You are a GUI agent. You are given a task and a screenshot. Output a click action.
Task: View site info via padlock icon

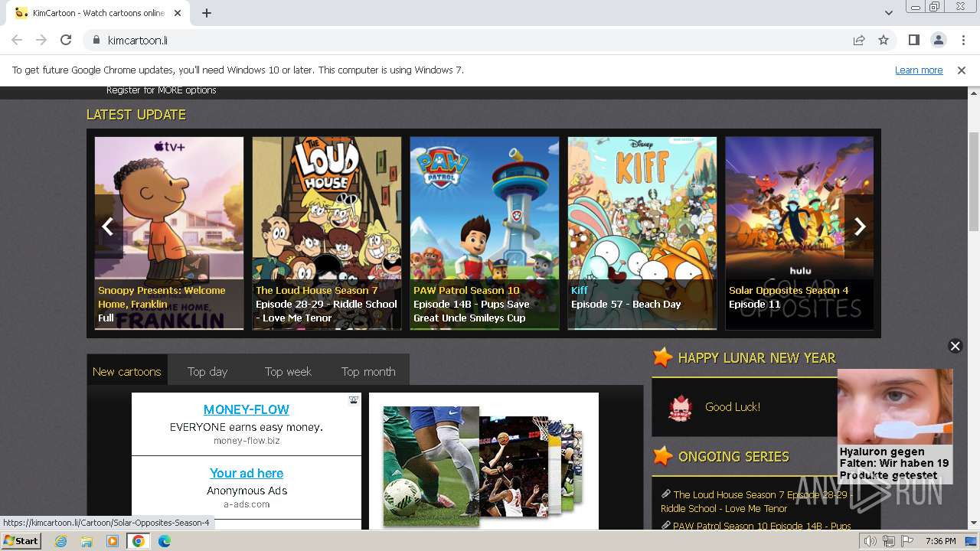pos(96,40)
